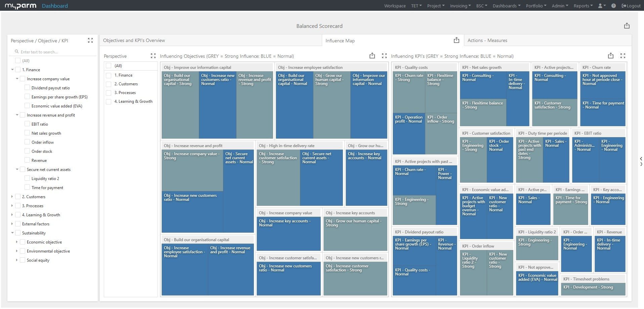Check the (All) perspective filter checkbox

[x=109, y=65]
